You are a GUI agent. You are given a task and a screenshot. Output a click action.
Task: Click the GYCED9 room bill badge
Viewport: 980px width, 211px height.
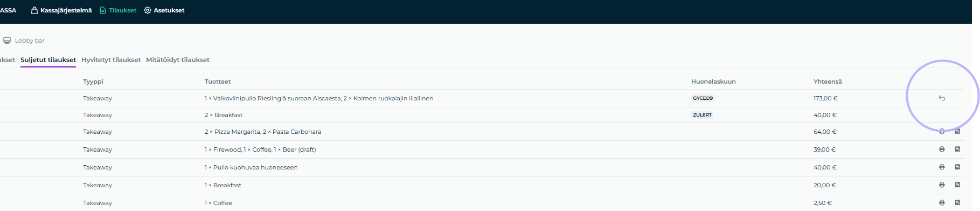(x=703, y=98)
